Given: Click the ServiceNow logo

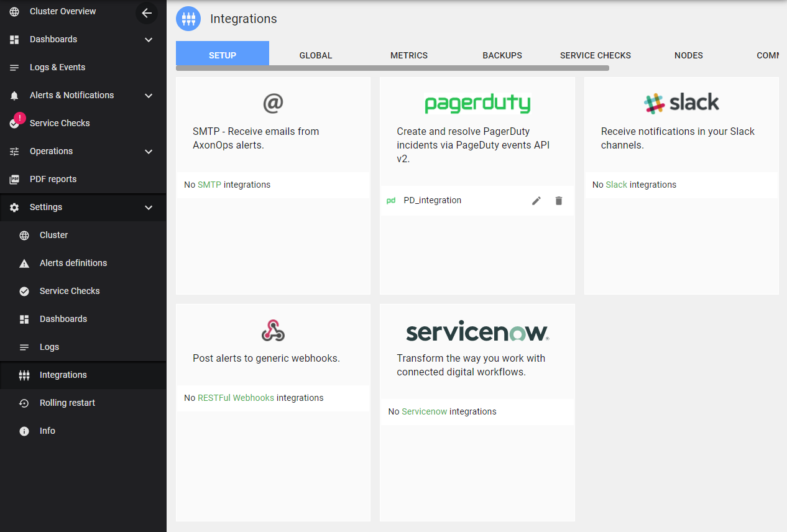Looking at the screenshot, I should tap(477, 332).
